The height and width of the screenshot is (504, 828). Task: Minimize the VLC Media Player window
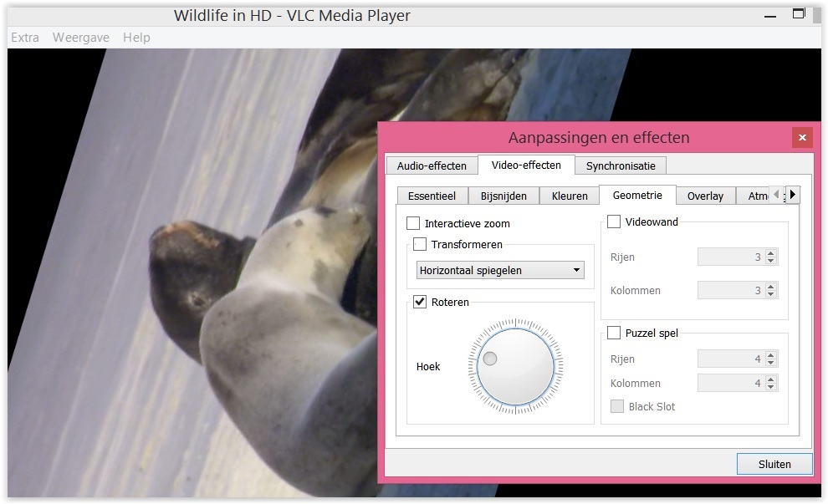tap(769, 15)
